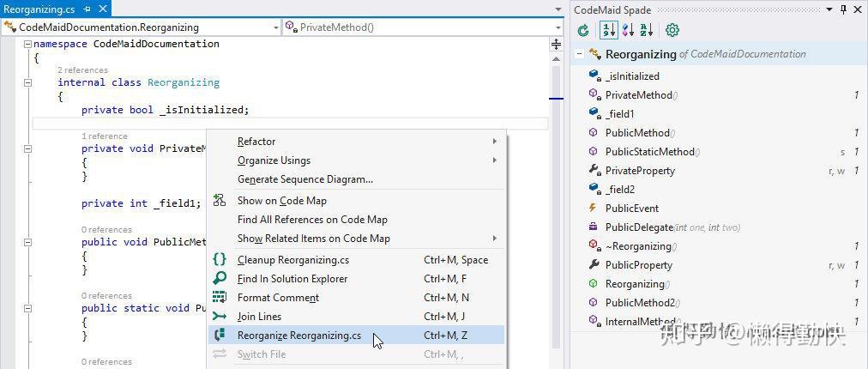Choose Find All References on Code Map
The width and height of the screenshot is (868, 369).
357,220
